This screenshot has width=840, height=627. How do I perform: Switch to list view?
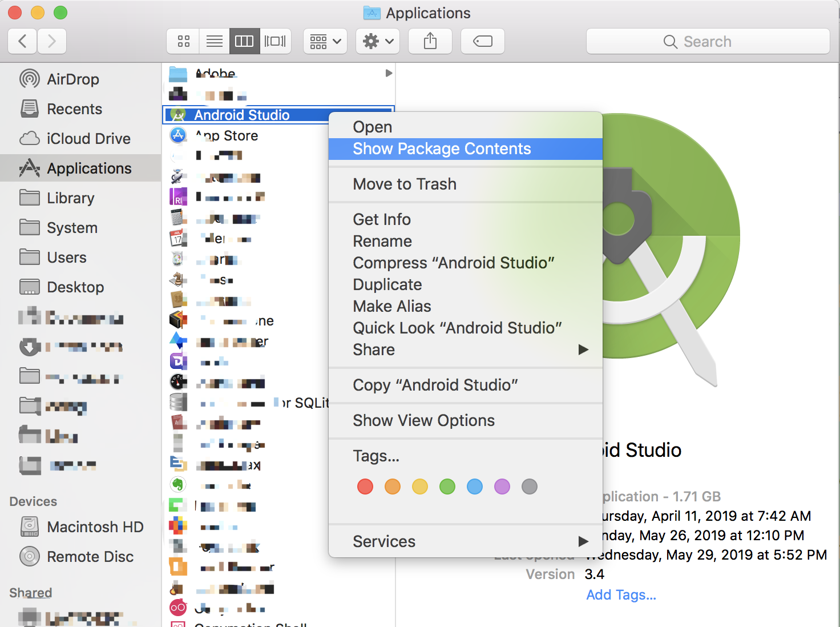point(215,41)
